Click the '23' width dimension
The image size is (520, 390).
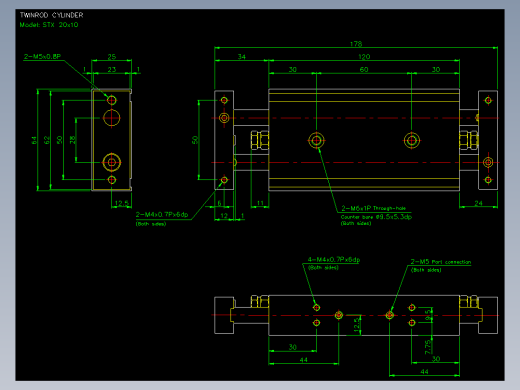112,69
